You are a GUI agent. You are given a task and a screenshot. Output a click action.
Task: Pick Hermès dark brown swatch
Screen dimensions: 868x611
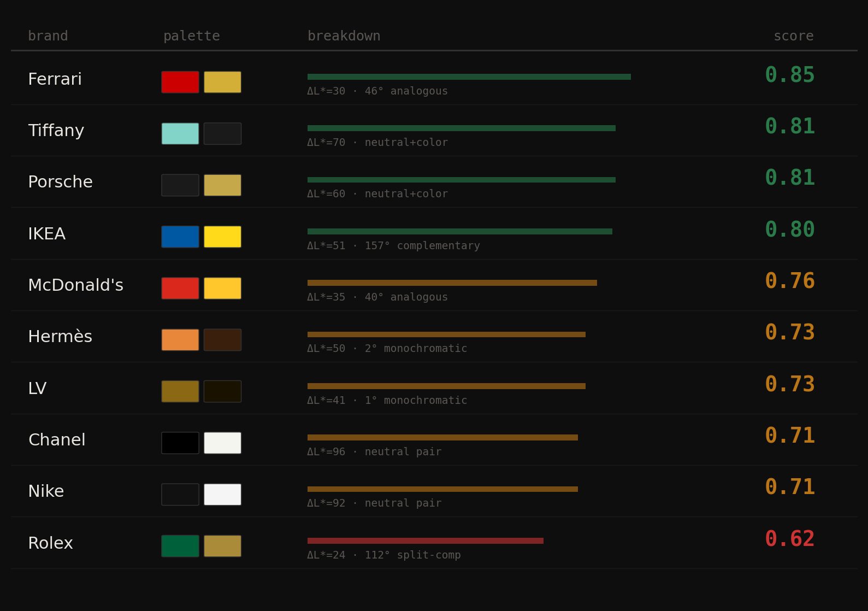[222, 340]
